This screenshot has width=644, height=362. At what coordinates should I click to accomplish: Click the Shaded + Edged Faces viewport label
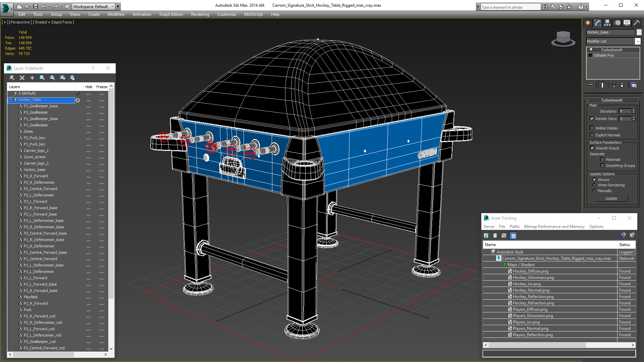(53, 22)
